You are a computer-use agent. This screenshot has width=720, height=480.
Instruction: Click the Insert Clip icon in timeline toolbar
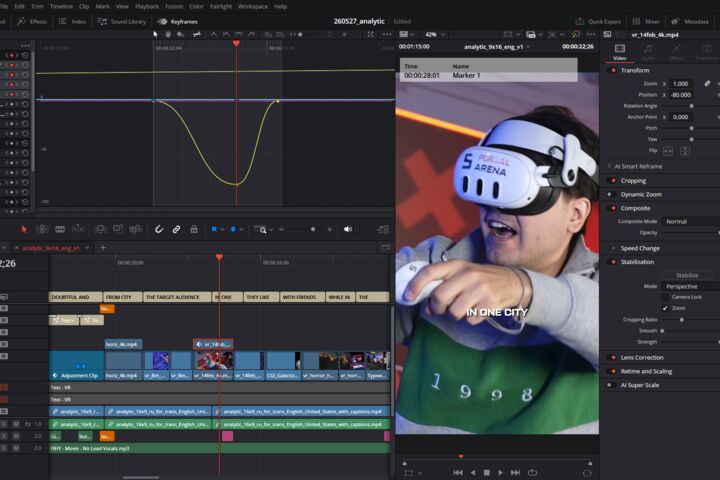100,229
